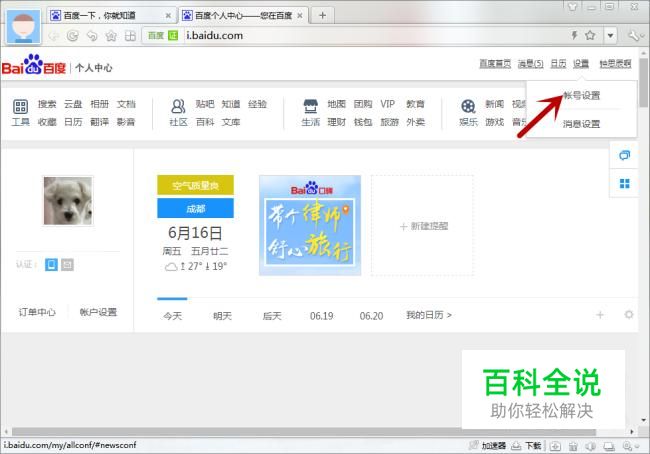Click the blue phone verification icon
Image resolution: width=650 pixels, height=454 pixels.
51,265
